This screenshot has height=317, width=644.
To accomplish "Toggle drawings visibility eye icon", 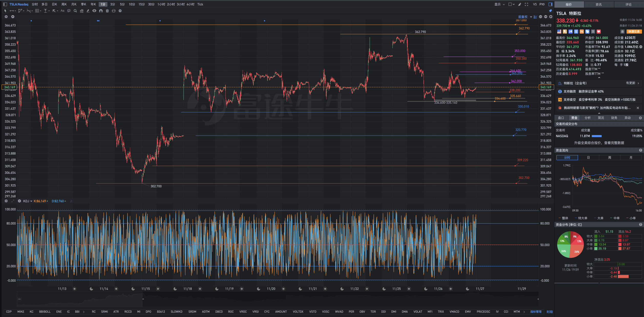I will (x=94, y=11).
